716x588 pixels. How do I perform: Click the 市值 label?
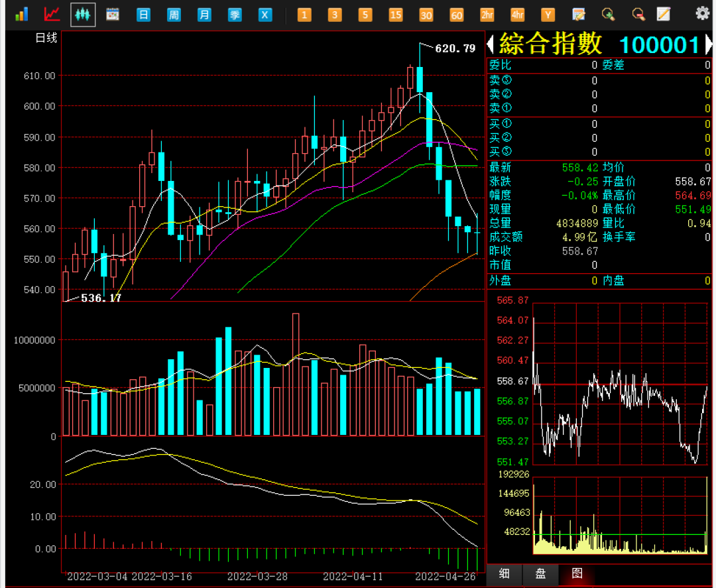point(500,265)
